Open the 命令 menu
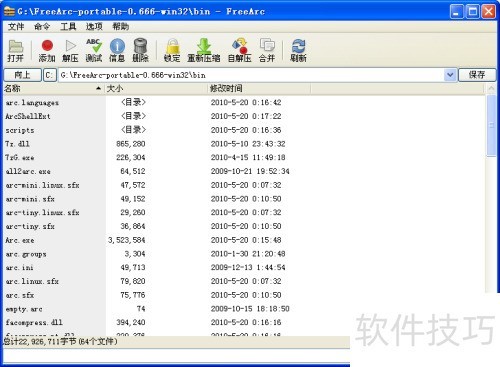Image resolution: width=500 pixels, height=367 pixels. 42,26
